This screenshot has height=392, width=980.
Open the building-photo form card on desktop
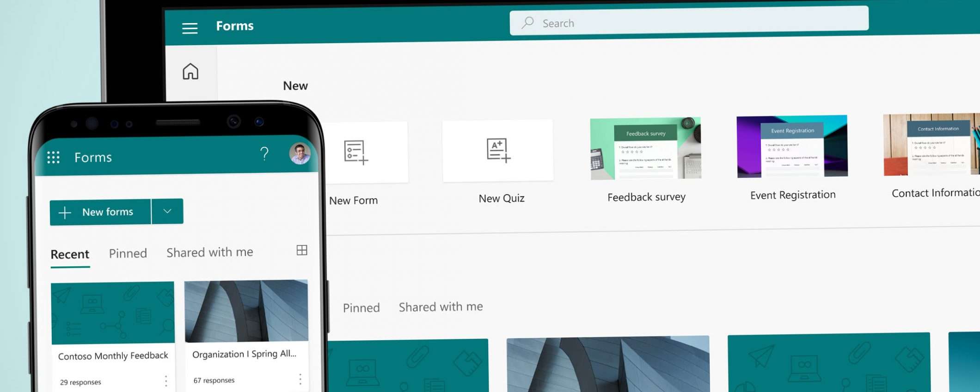pos(608,364)
